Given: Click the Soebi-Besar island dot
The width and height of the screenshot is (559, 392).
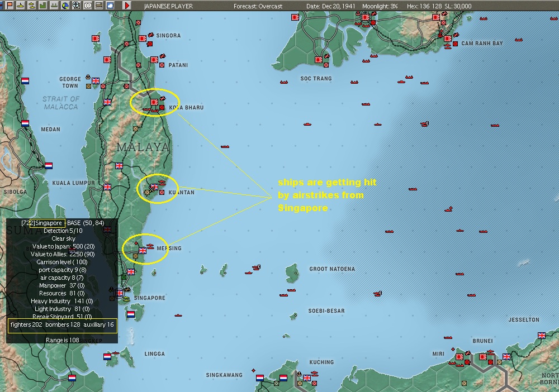Looking at the screenshot, I should point(296,315).
